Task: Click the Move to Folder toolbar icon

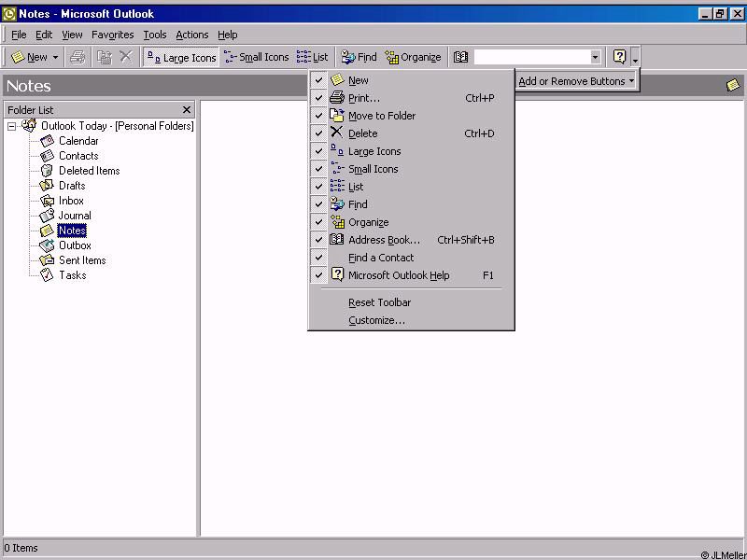Action: point(105,57)
